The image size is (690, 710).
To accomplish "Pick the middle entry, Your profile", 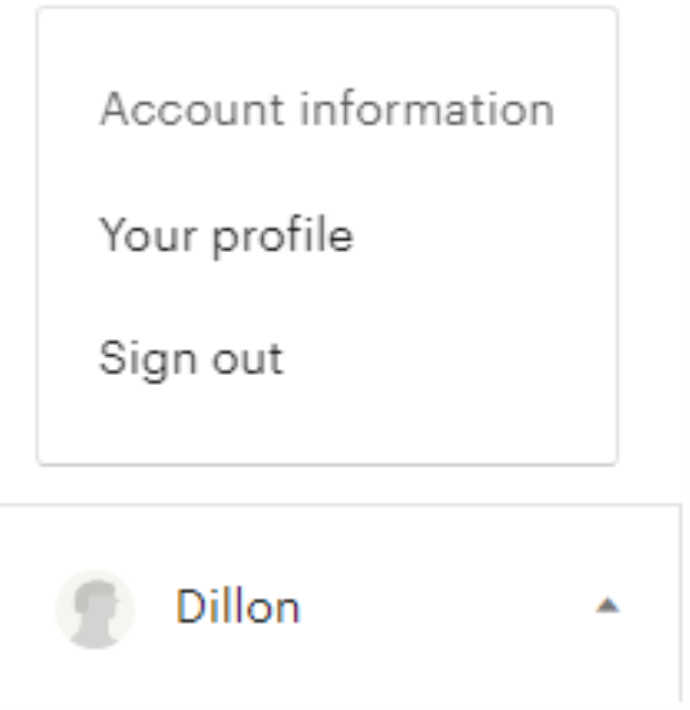I will pos(226,235).
